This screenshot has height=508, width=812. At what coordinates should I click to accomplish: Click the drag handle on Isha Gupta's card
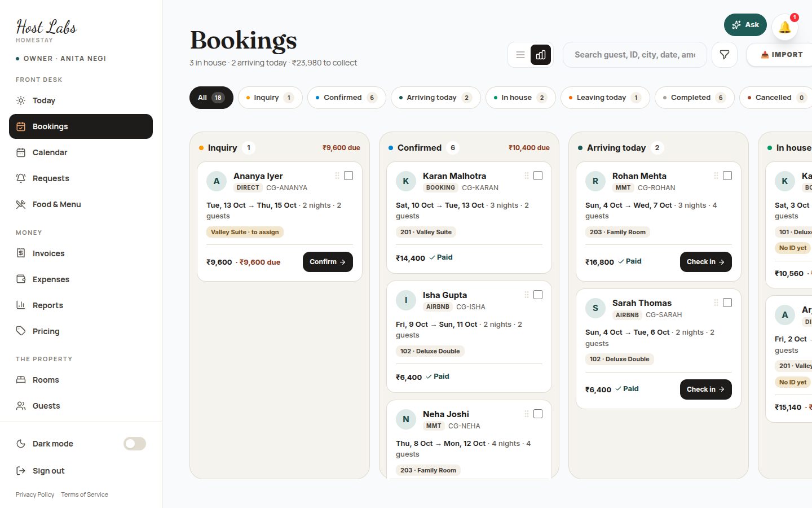(x=527, y=295)
